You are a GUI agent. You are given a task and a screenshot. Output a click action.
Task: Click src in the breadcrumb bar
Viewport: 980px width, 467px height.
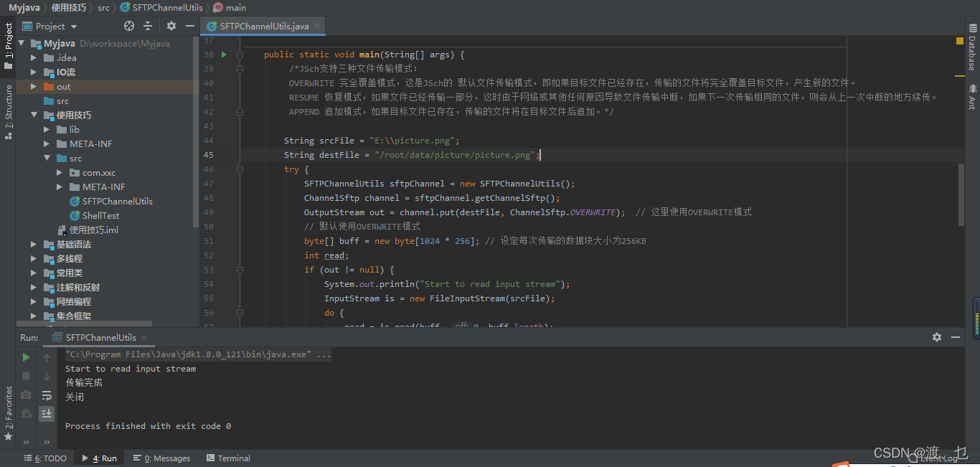tap(104, 7)
